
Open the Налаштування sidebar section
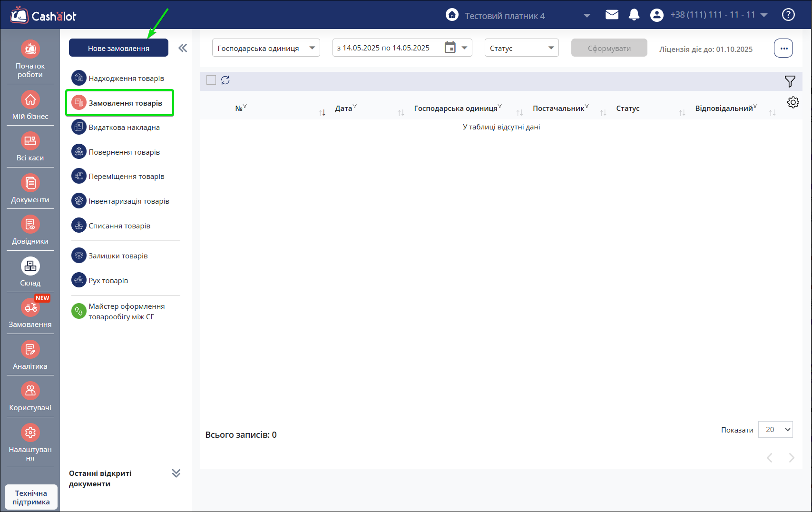click(x=30, y=443)
